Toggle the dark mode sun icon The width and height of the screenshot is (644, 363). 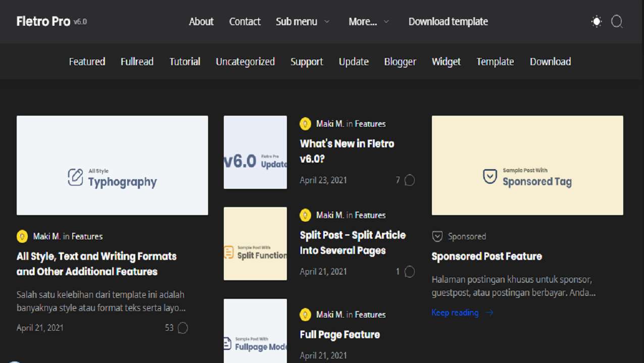click(x=596, y=22)
